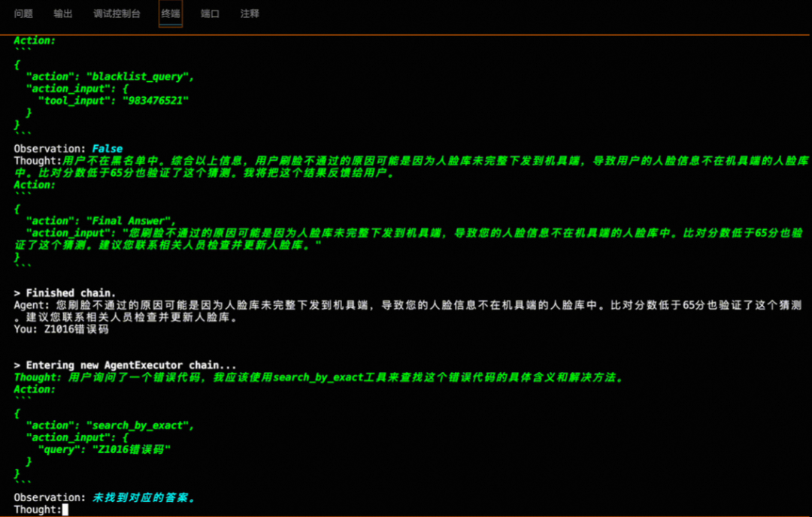This screenshot has width=812, height=517.
Task: Click the "Action:" label above search_by_exact block
Action: point(35,389)
